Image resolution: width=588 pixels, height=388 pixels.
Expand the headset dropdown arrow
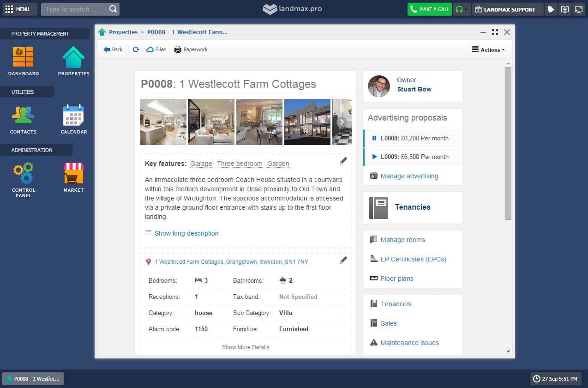(466, 10)
